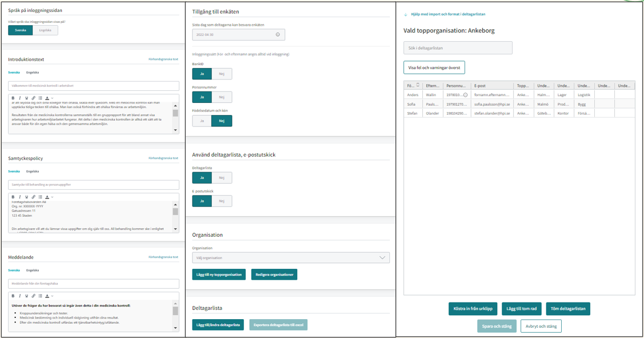Set BankID to Nej
This screenshot has width=644, height=338.
pos(222,74)
